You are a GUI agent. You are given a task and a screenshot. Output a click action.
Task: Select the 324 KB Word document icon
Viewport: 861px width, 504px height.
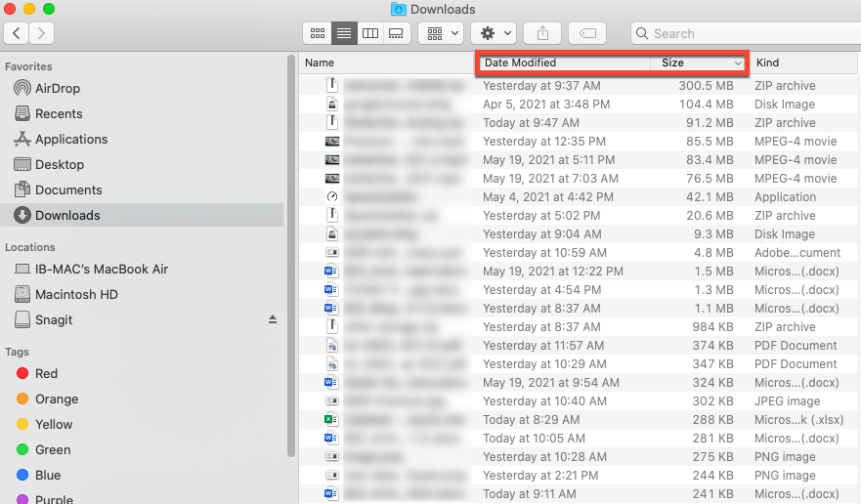(330, 382)
